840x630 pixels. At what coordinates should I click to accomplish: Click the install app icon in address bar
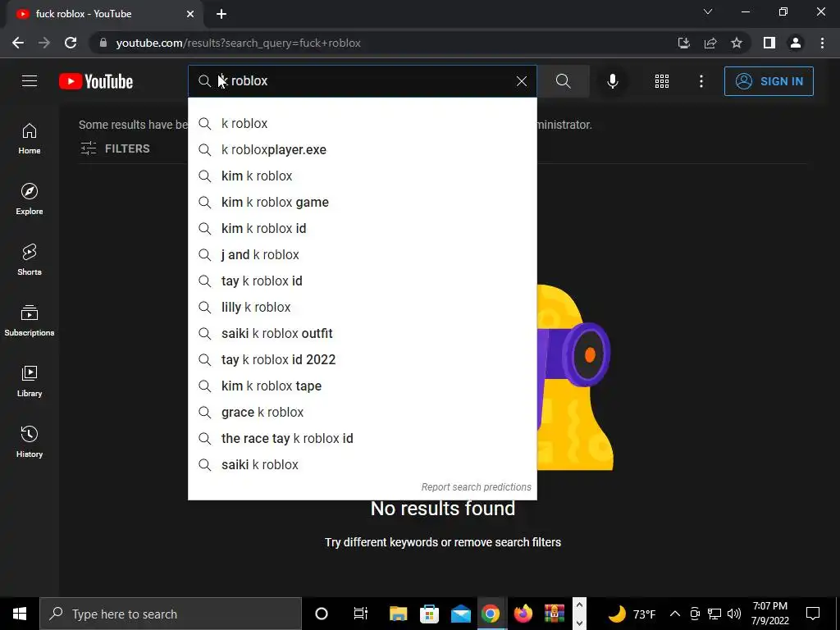(683, 43)
